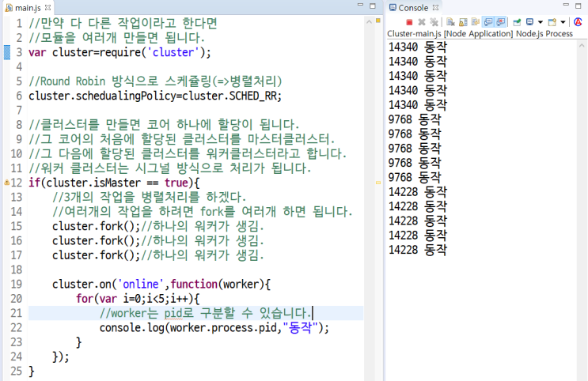Close the main.js editor tab

47,7
